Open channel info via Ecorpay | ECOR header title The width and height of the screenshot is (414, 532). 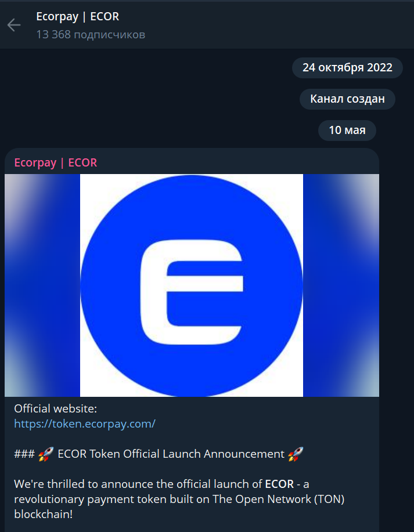[x=77, y=16]
